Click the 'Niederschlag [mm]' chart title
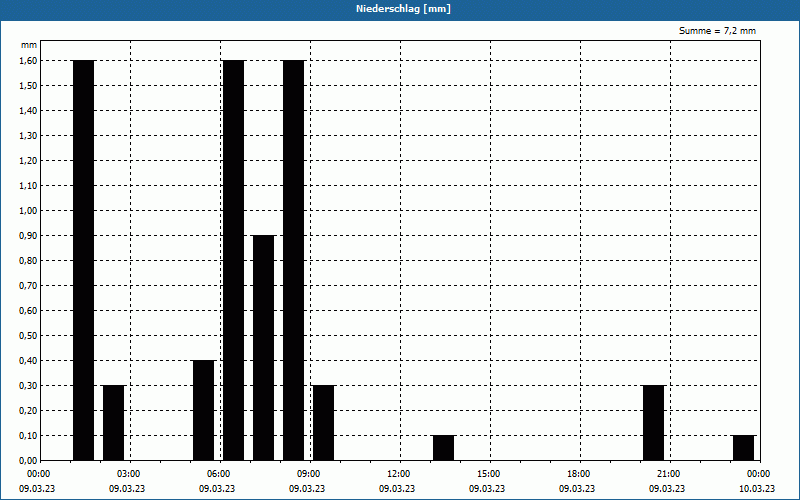 pos(403,9)
